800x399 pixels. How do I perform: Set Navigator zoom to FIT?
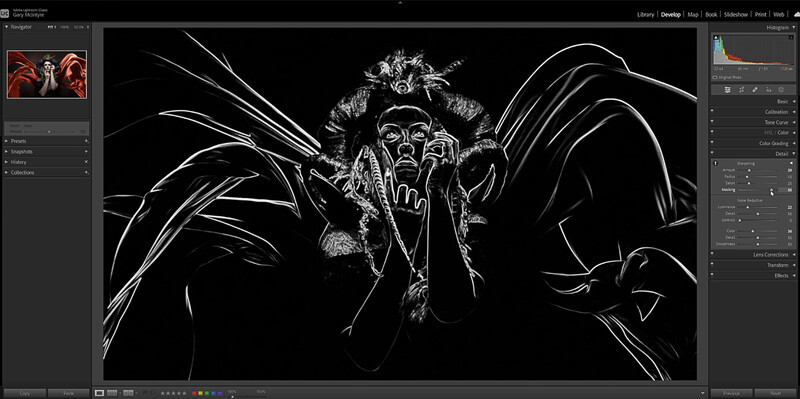(x=51, y=27)
